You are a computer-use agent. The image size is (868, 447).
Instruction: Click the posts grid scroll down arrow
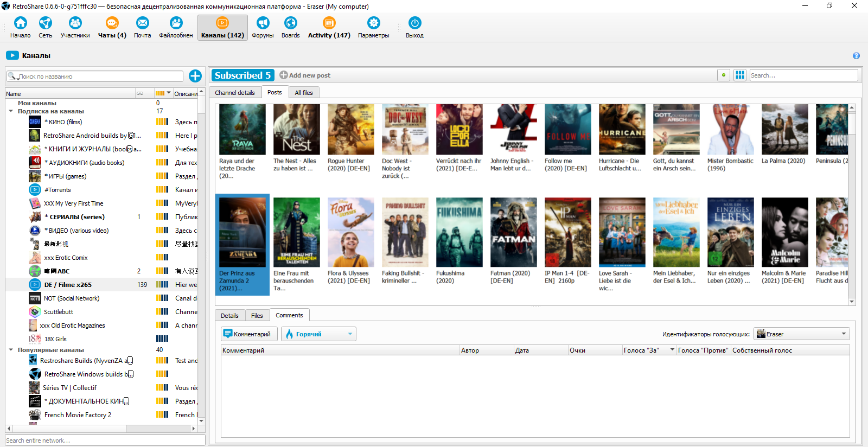pyautogui.click(x=852, y=302)
